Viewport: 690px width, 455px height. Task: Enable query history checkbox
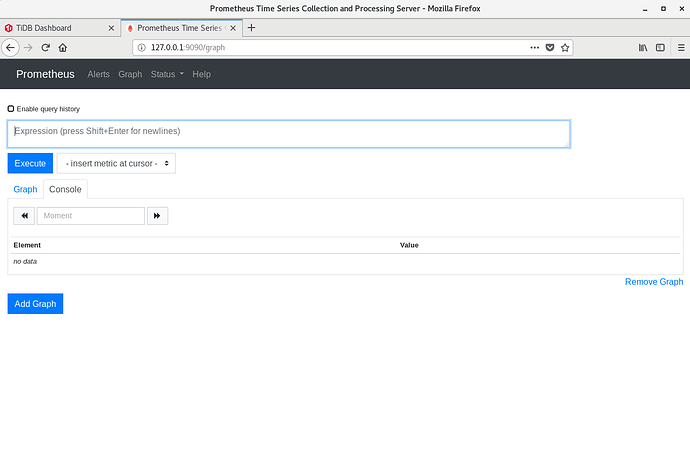point(11,109)
